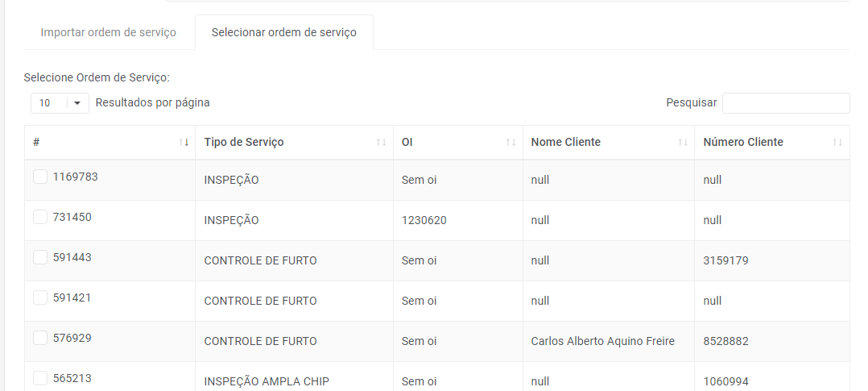Screen dimensions: 868x391
Task: Select order 731450 checkbox
Action: click(40, 217)
